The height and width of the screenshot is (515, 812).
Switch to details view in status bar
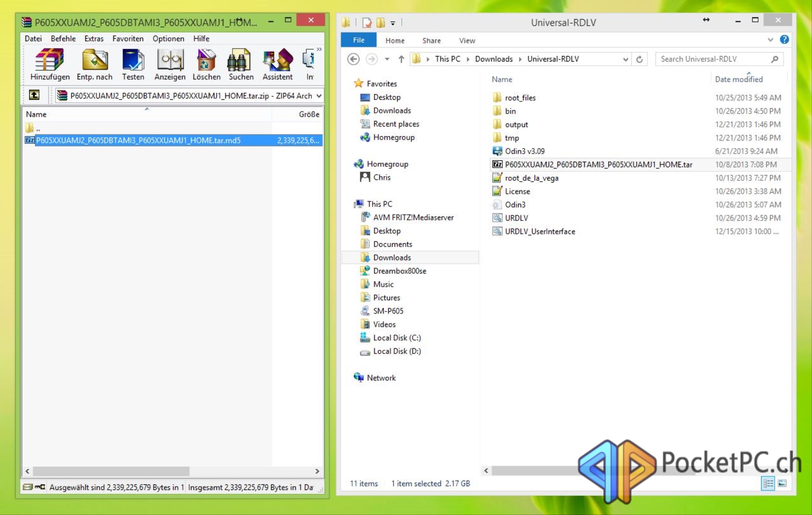coord(767,484)
